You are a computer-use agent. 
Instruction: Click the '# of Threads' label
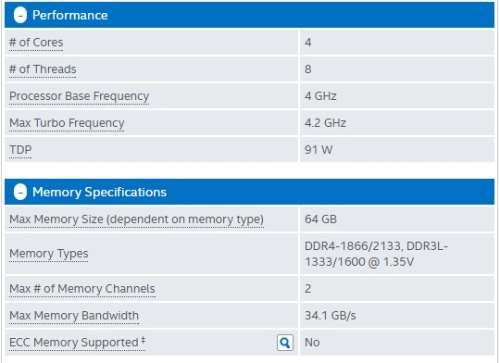point(43,69)
